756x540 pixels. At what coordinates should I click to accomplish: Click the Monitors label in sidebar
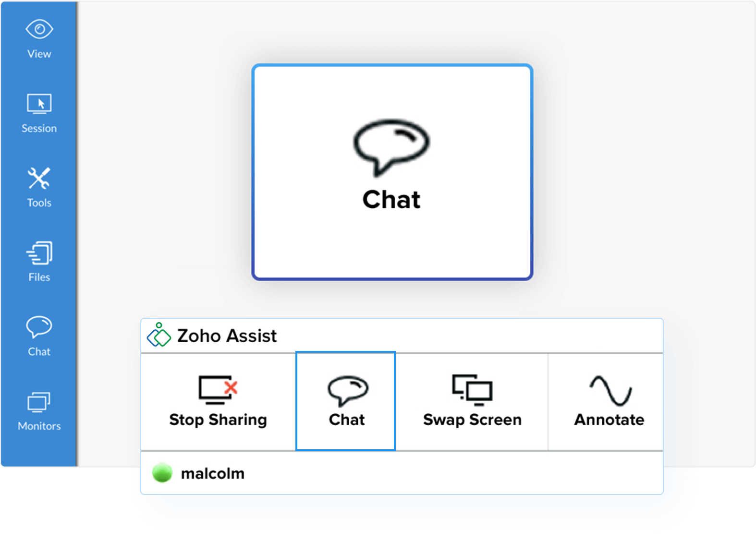[39, 426]
